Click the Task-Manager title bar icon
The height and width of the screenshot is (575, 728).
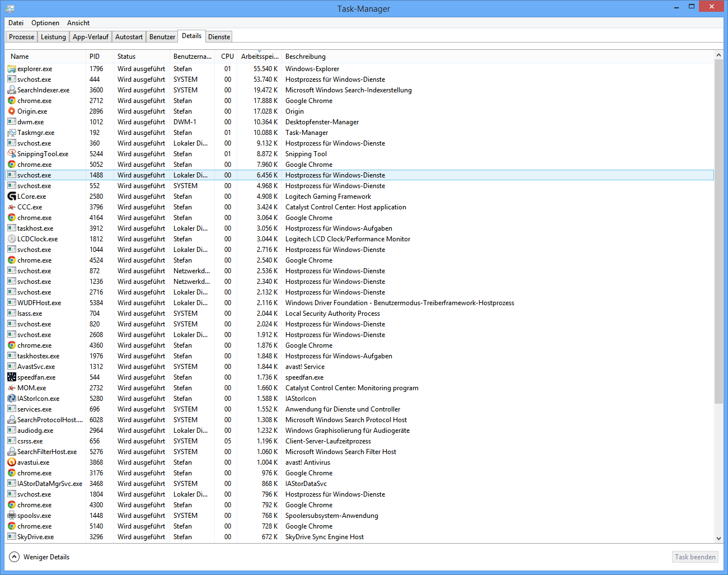[10, 9]
